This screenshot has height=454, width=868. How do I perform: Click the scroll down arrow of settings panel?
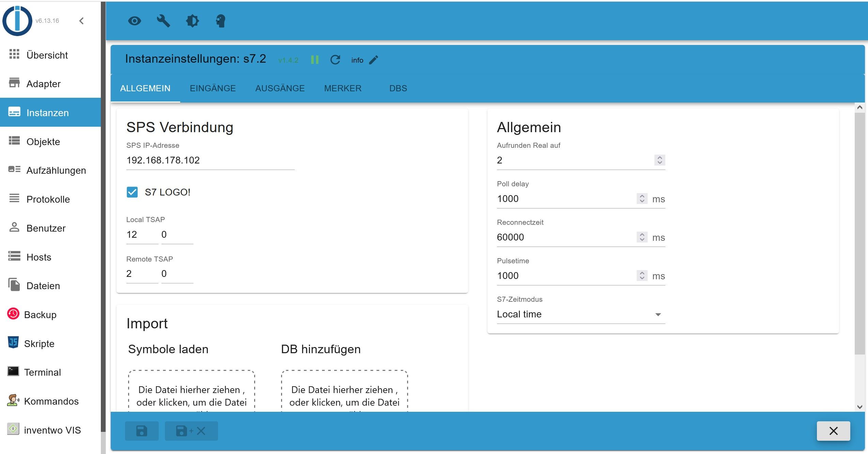pyautogui.click(x=859, y=407)
